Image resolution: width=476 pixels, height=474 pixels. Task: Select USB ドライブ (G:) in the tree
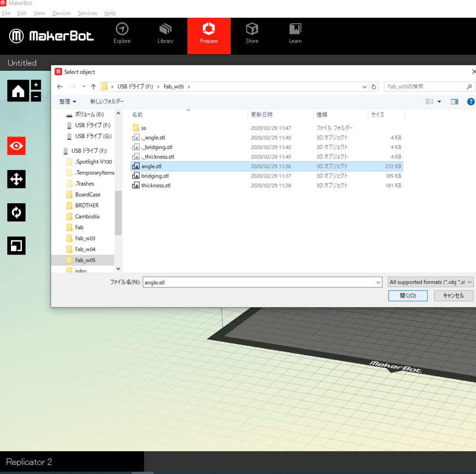89,136
